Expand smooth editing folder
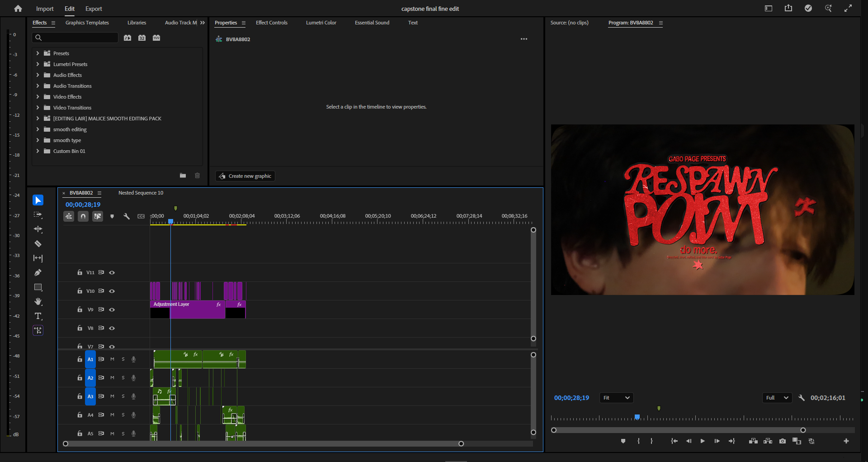868x462 pixels. click(38, 129)
